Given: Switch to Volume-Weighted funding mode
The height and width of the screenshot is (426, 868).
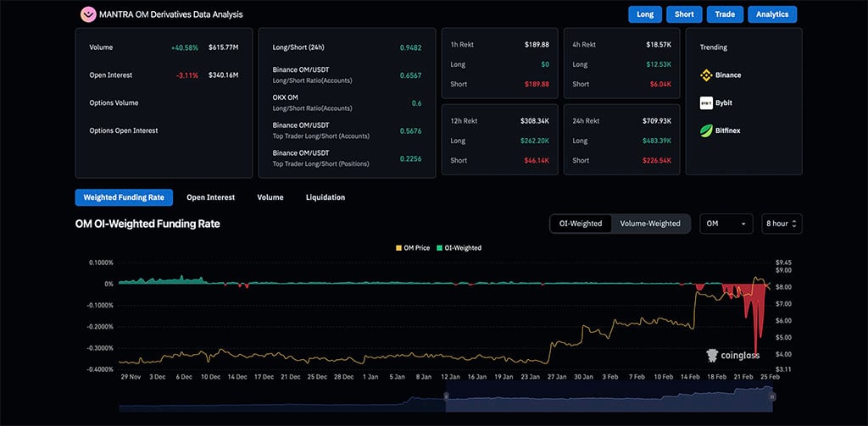Looking at the screenshot, I should (x=650, y=224).
